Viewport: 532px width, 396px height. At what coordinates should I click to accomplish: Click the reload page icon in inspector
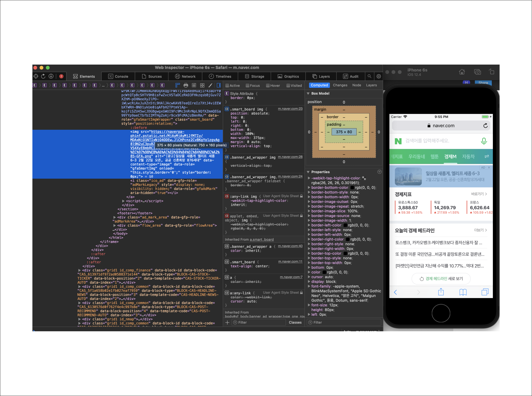click(43, 76)
